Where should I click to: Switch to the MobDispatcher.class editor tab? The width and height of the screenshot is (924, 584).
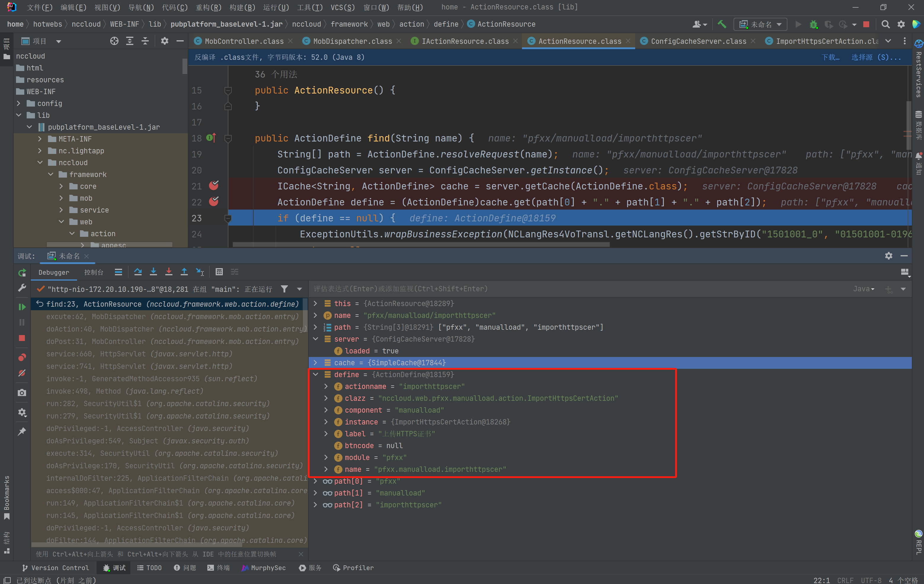(352, 41)
